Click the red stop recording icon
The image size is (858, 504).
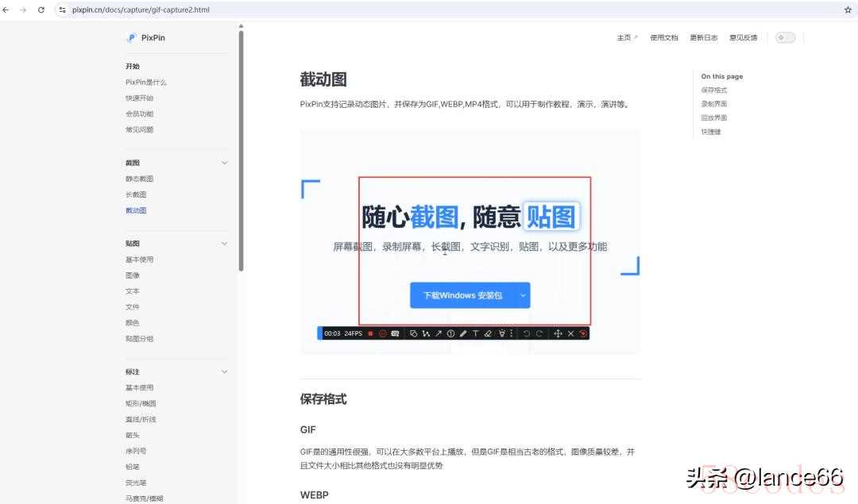coord(370,333)
